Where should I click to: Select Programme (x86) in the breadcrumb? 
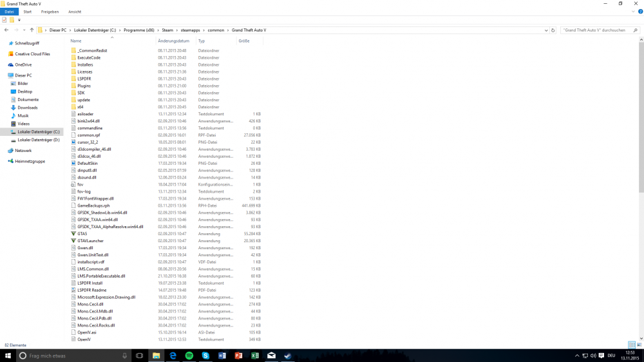coord(139,30)
